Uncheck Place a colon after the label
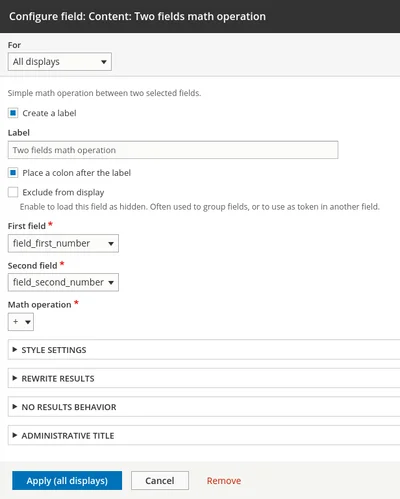Image resolution: width=400 pixels, height=499 pixels. tap(13, 173)
